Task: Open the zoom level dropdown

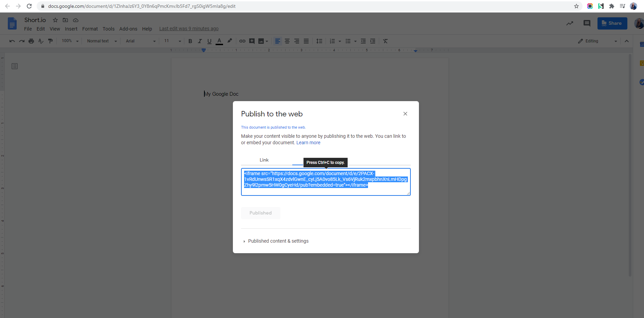Action: 70,41
